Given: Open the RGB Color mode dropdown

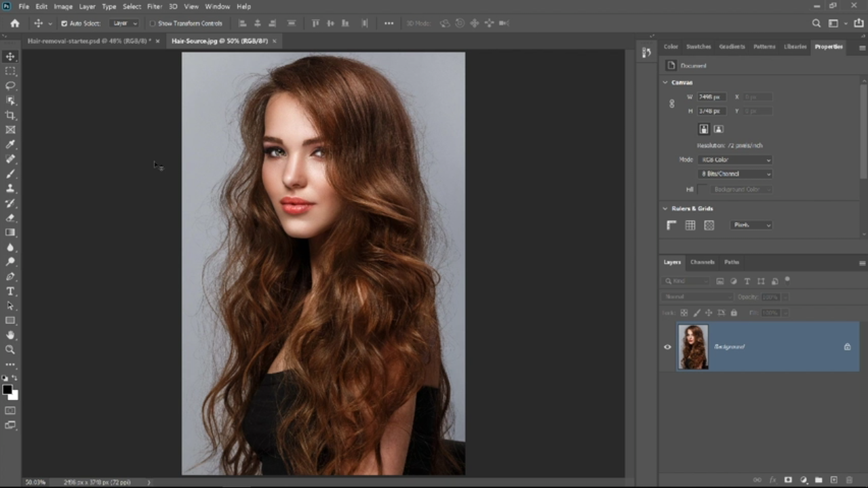Looking at the screenshot, I should pos(735,160).
